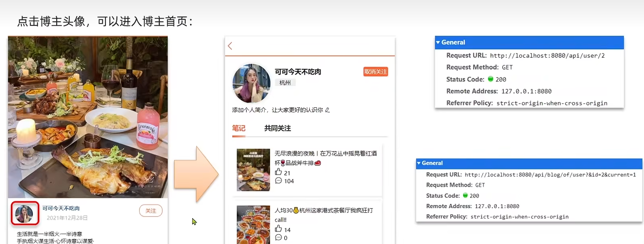
Task: Open thumbnail of 人均30 港式茶餐厅 note
Action: pos(253,225)
